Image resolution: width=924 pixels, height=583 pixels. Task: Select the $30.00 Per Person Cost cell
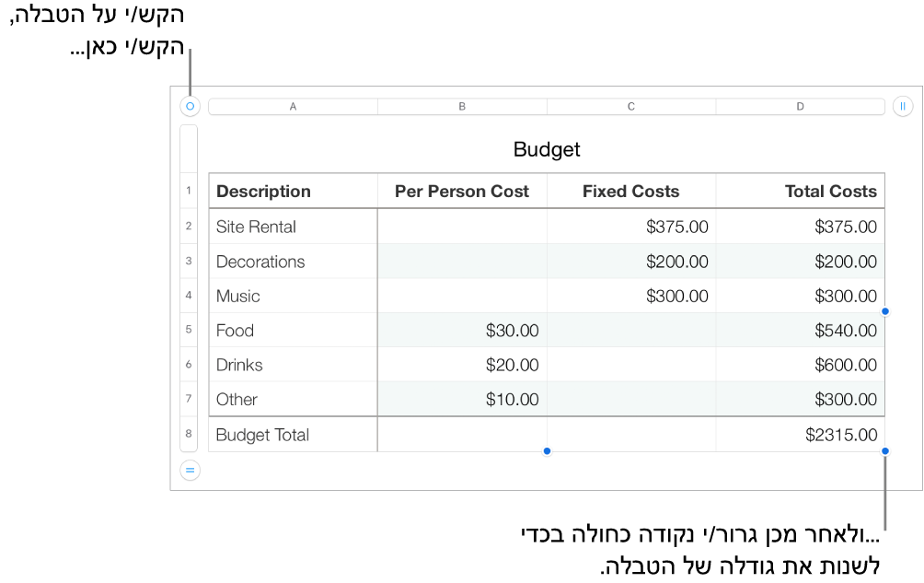coord(462,330)
